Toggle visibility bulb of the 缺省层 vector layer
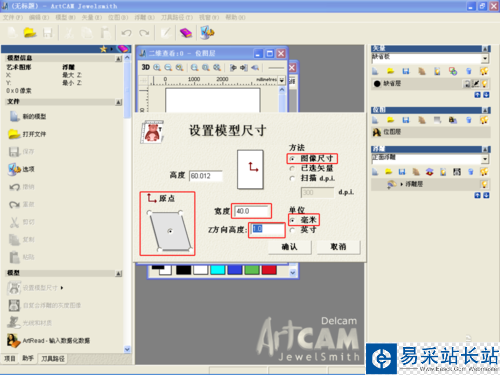 click(484, 84)
